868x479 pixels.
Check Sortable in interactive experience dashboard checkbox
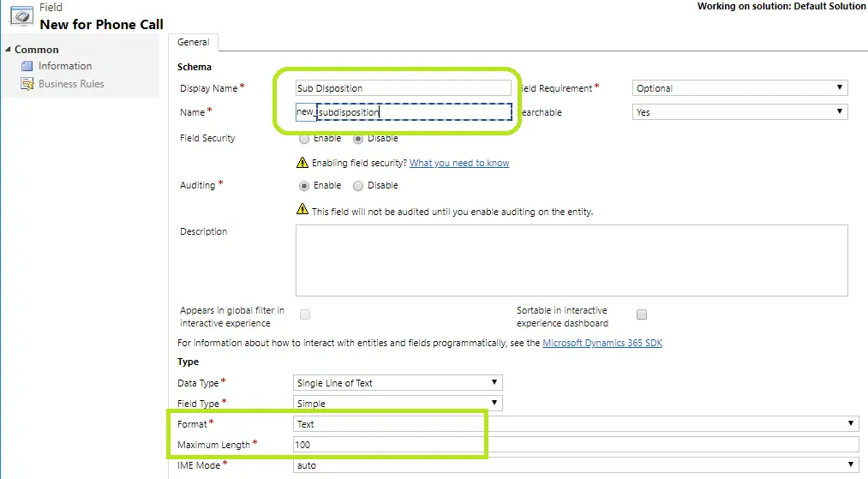click(x=642, y=314)
